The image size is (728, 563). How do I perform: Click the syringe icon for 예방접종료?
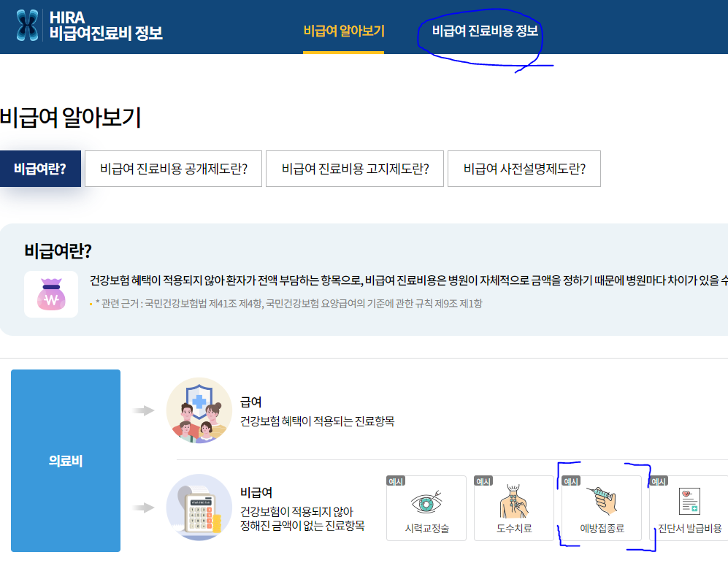(x=602, y=501)
